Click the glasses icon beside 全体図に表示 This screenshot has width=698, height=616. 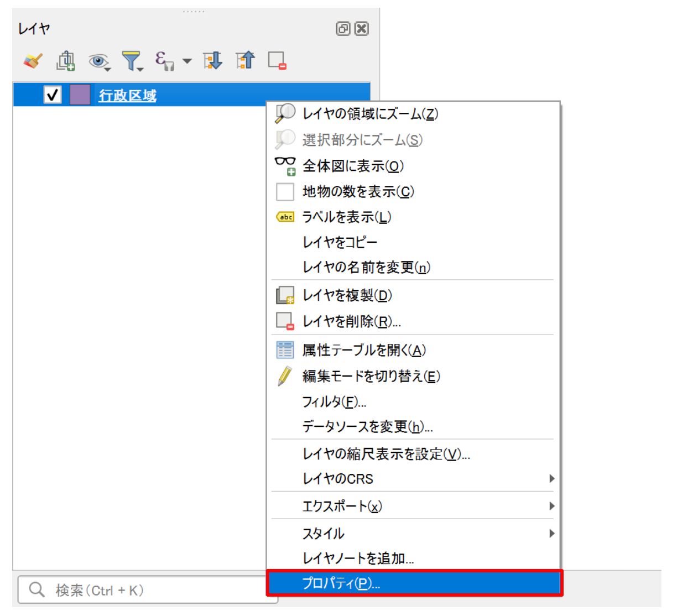point(285,166)
